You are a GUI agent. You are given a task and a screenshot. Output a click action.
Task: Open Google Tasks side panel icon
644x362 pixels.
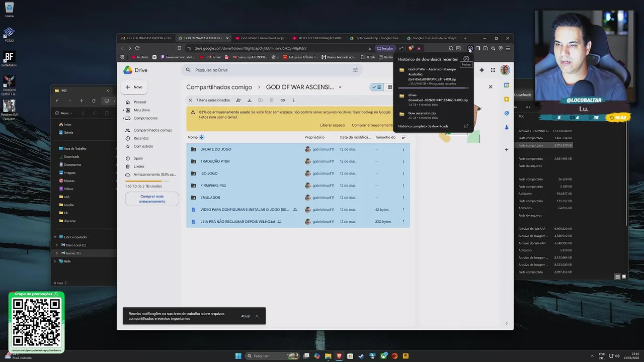[507, 113]
